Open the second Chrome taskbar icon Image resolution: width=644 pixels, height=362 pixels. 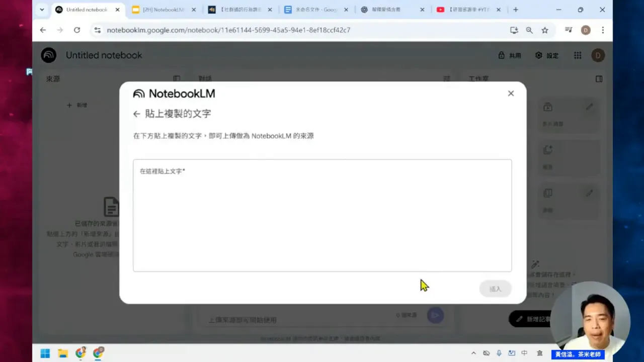[98, 353]
